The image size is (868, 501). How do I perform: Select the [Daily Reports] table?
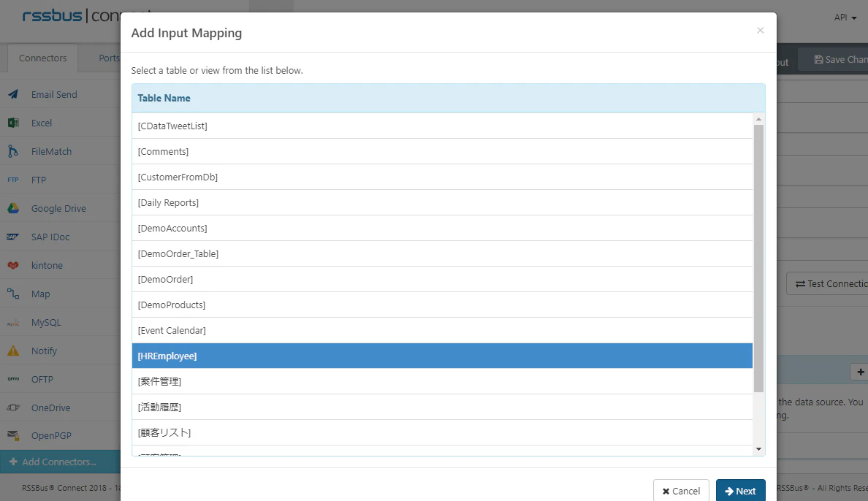(x=442, y=202)
